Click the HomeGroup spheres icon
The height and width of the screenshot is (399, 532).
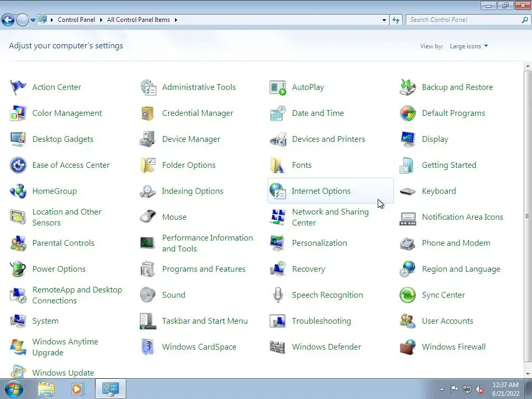[x=18, y=191]
